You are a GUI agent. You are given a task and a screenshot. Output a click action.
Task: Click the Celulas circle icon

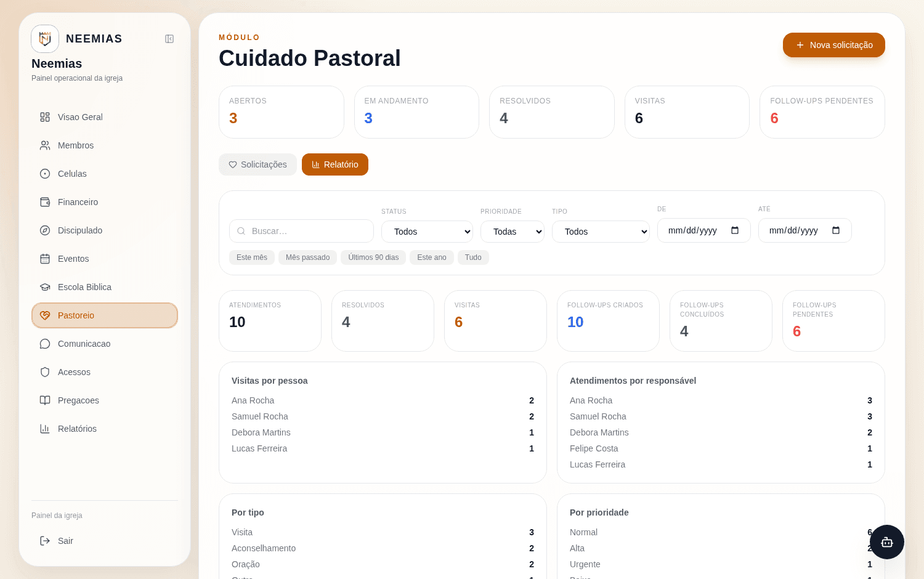[45, 174]
